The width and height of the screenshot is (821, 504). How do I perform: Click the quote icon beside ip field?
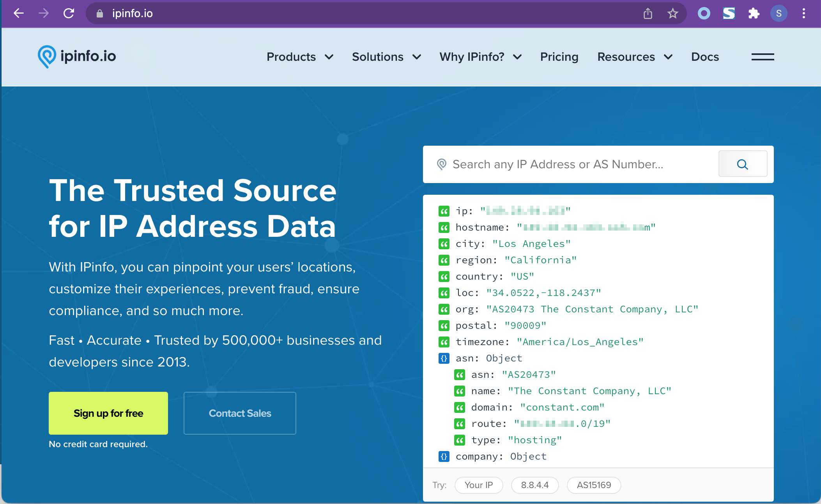click(444, 211)
